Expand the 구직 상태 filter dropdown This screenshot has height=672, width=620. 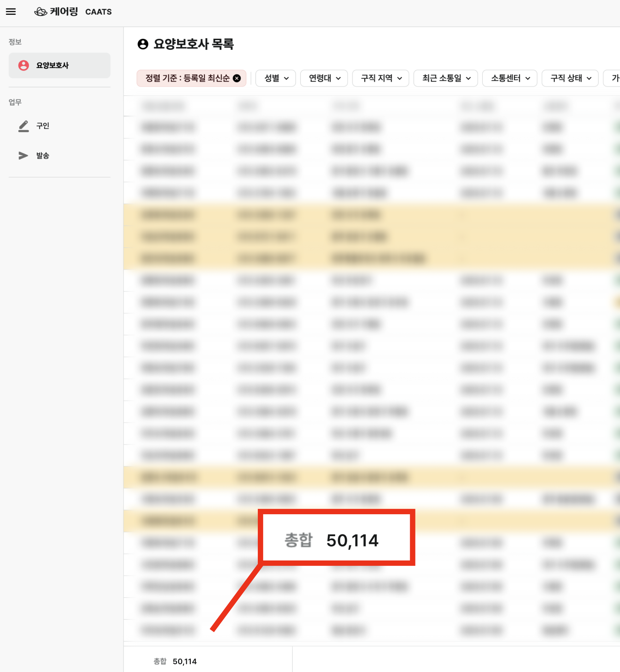(570, 78)
